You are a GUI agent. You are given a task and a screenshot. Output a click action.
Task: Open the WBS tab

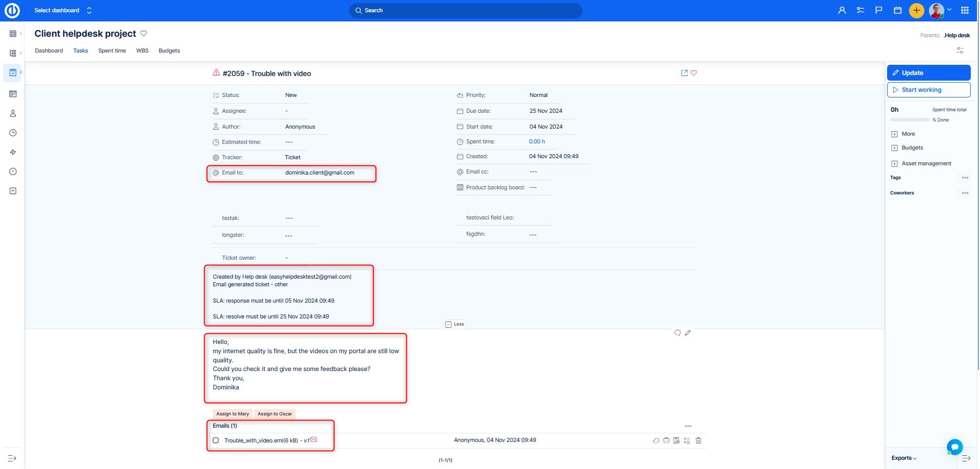tap(142, 51)
